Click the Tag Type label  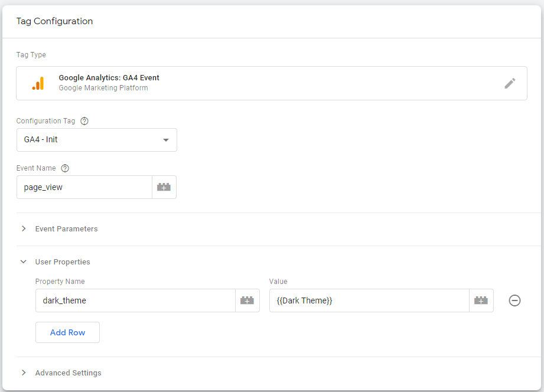coord(31,55)
